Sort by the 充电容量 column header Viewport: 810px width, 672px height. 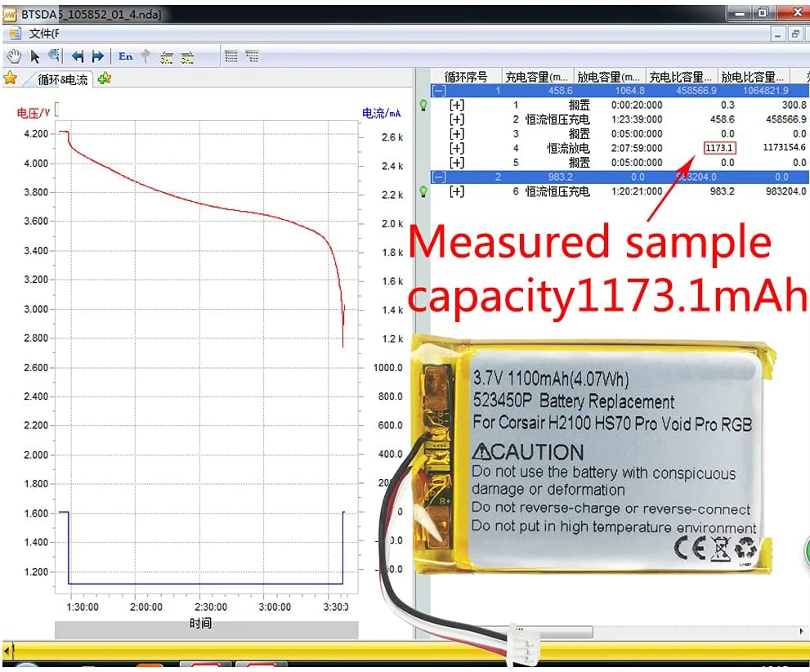(x=537, y=77)
